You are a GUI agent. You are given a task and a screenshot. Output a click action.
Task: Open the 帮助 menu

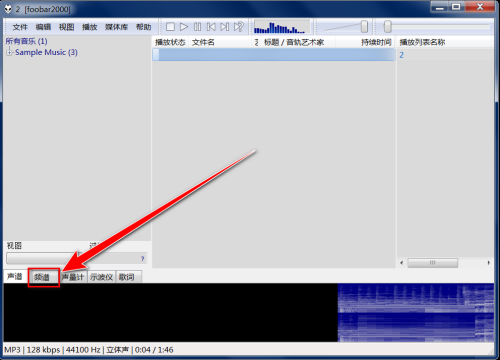(x=144, y=27)
